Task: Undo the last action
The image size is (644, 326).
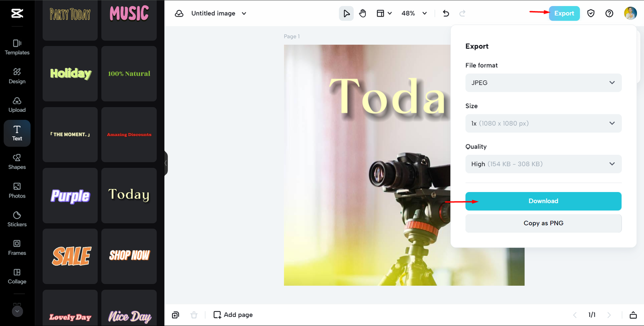Action: [446, 14]
